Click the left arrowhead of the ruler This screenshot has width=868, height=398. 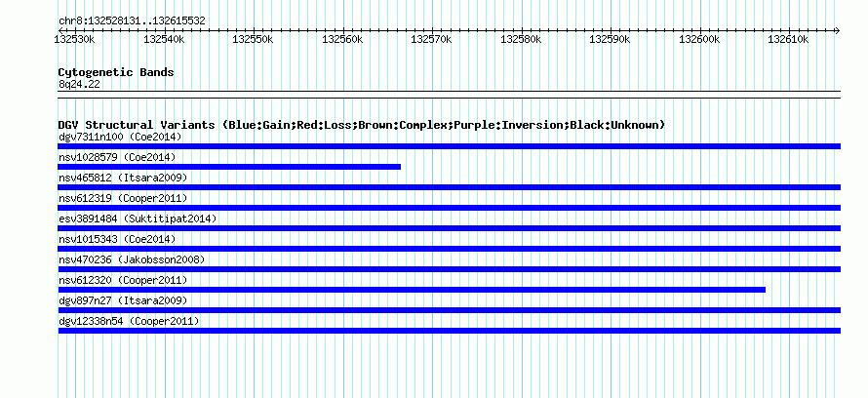(x=60, y=30)
